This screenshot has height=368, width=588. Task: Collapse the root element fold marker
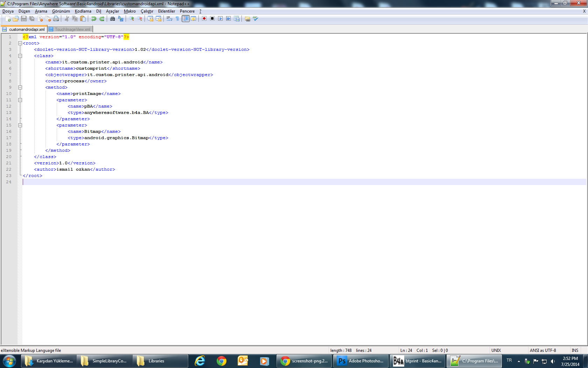coord(20,43)
